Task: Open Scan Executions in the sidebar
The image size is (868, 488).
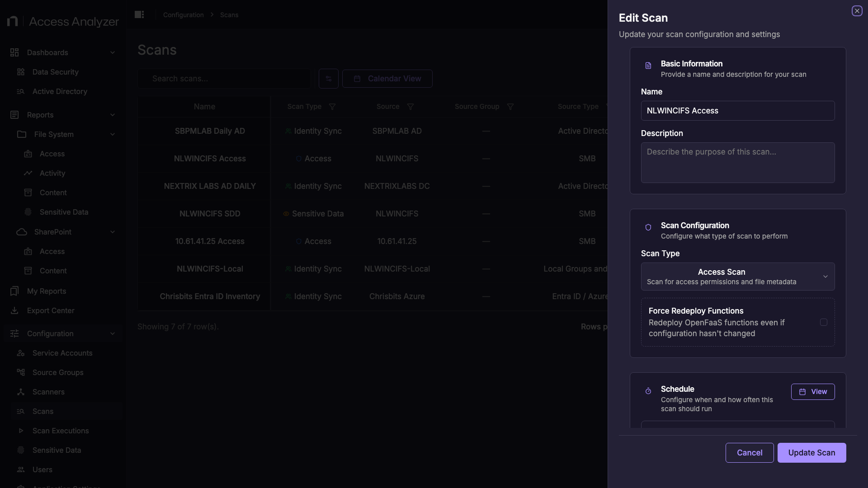Action: 61,431
